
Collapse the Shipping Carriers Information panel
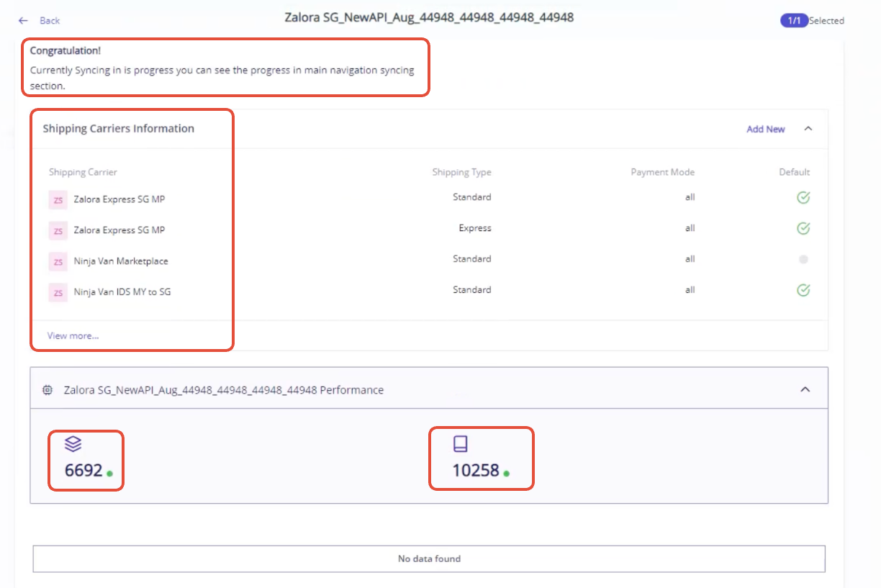[808, 129]
